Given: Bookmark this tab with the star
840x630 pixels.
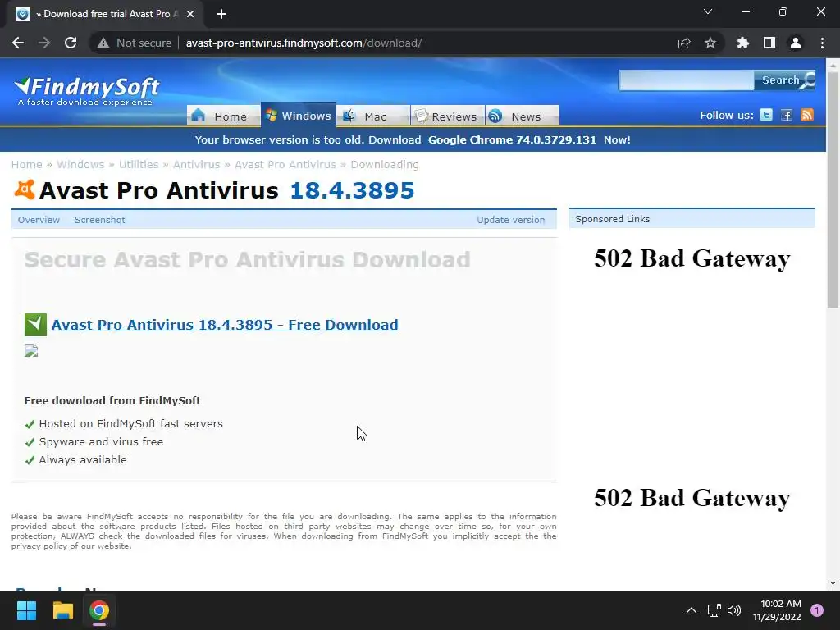Looking at the screenshot, I should tap(710, 43).
